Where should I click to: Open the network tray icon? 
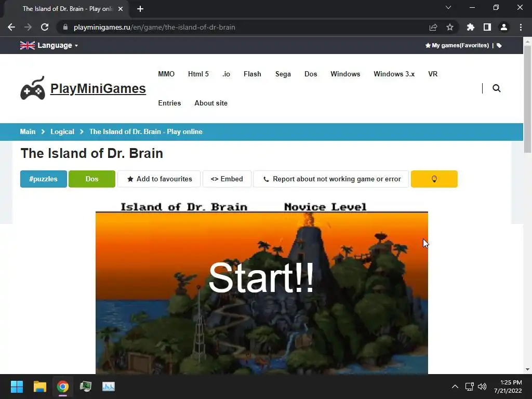pos(470,387)
